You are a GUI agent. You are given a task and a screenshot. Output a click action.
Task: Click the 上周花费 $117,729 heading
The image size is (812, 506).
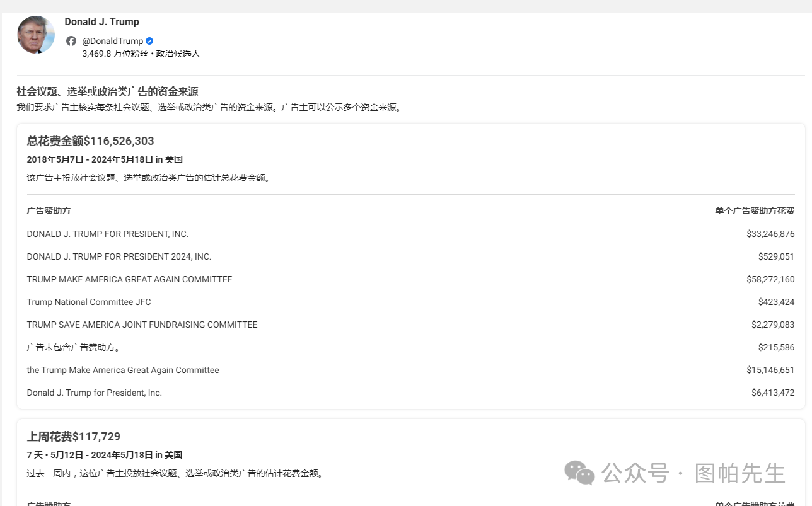73,437
